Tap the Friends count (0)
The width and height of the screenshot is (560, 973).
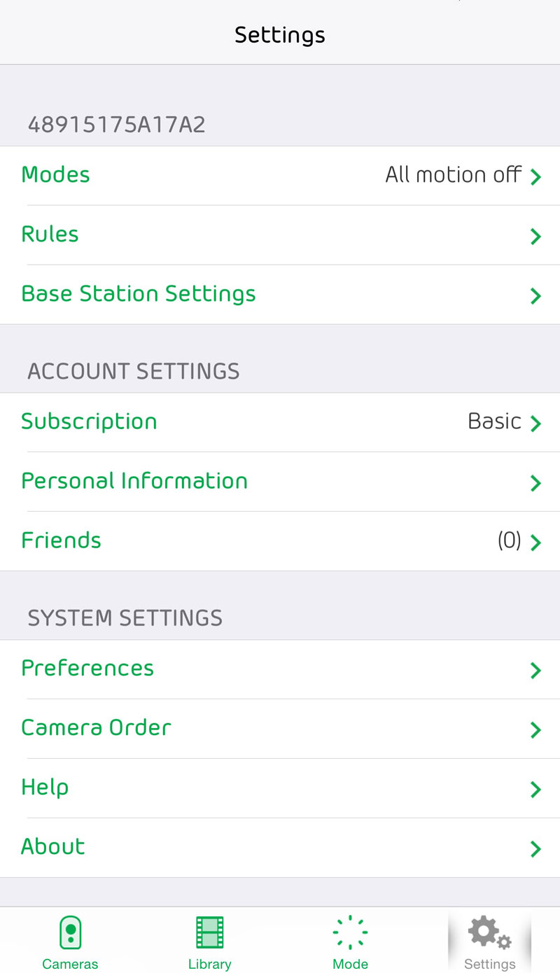click(509, 540)
